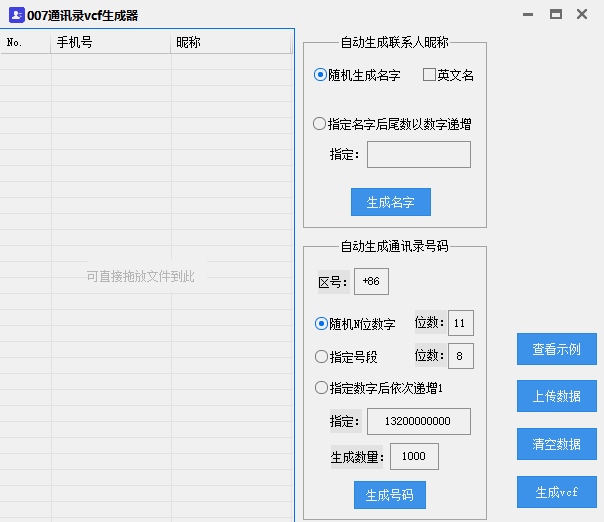This screenshot has height=522, width=604.
Task: Click the 生成号码 button
Action: [x=390, y=495]
